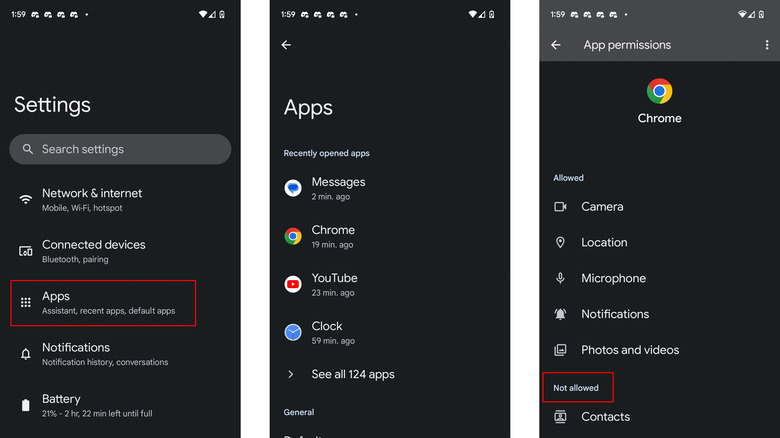
Task: Click the battery icon beside Battery
Action: point(26,405)
